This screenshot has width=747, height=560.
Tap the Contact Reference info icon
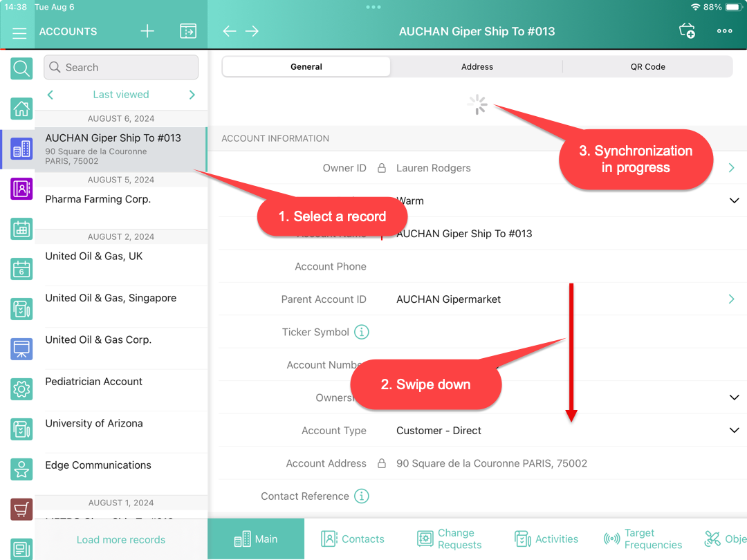click(x=361, y=496)
